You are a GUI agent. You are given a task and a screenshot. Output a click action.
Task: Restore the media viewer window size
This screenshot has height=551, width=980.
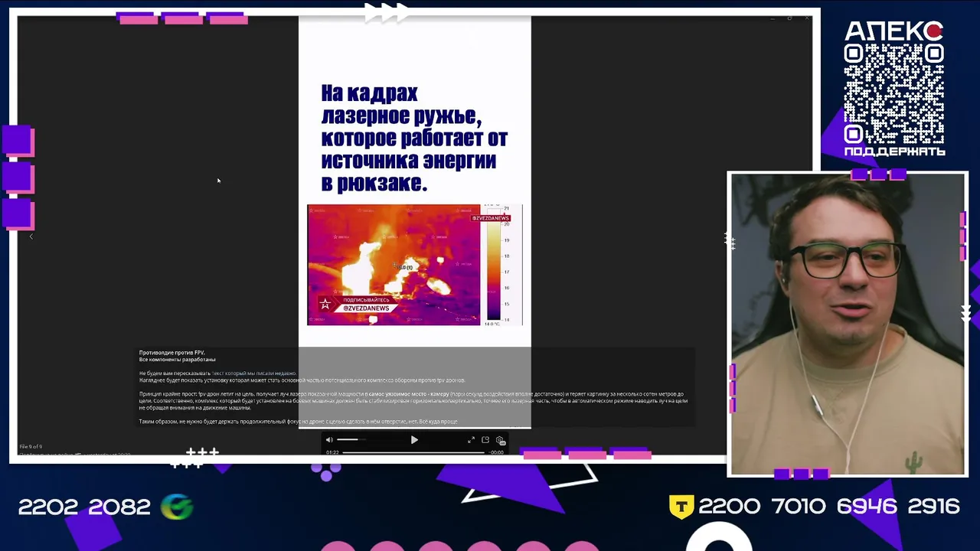789,18
